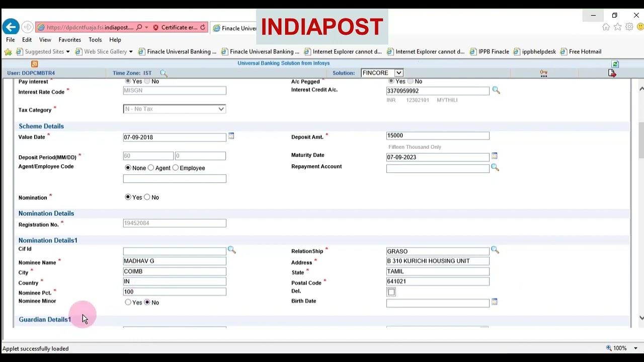Click the green refresh icon in Finacle header
The width and height of the screenshot is (644, 362).
615,64
